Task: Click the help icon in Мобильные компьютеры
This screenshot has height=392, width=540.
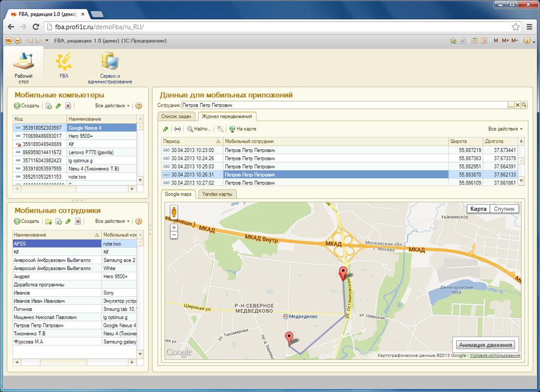Action: [x=139, y=106]
